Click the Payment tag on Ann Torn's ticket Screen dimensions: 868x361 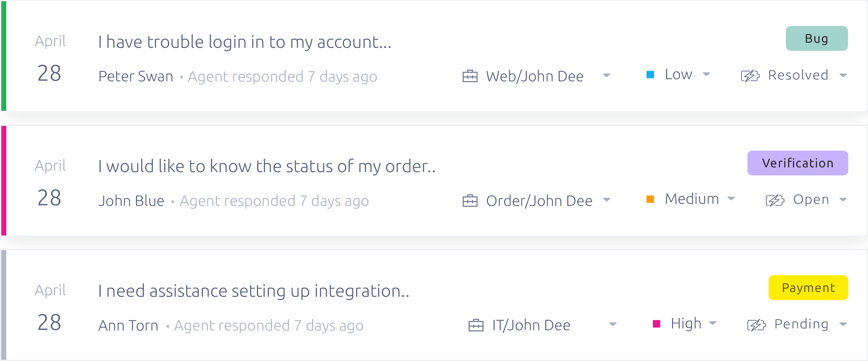pyautogui.click(x=809, y=288)
